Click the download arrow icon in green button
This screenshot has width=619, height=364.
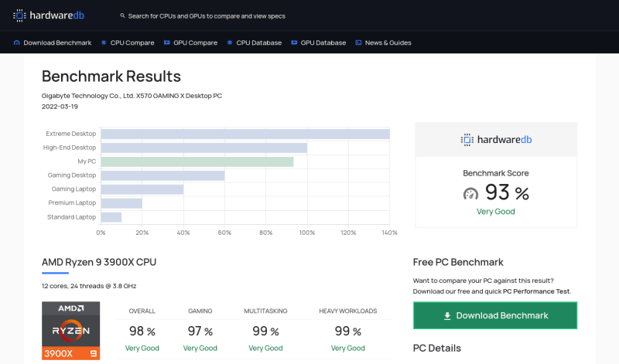pyautogui.click(x=447, y=316)
